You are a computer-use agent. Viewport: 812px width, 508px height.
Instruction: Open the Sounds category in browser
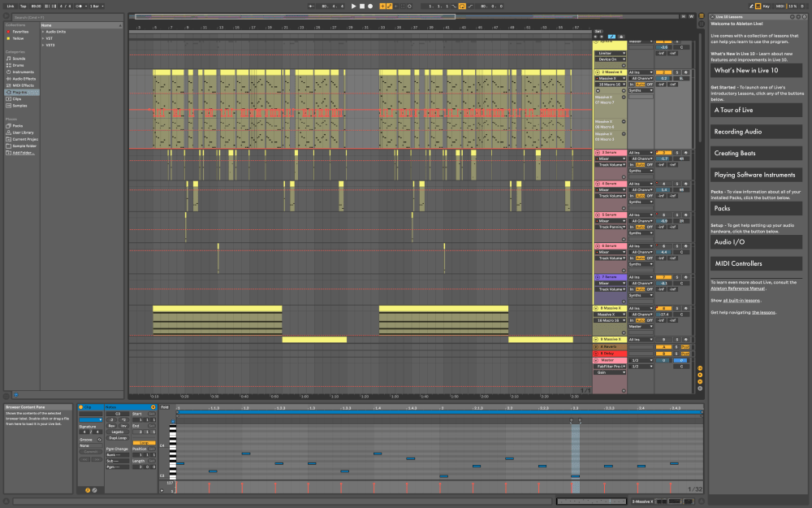click(x=18, y=59)
